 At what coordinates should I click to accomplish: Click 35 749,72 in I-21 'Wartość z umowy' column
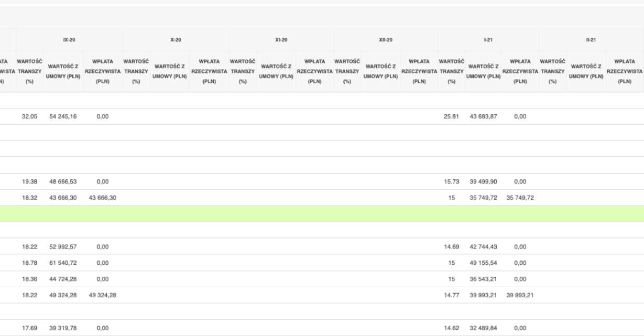click(x=483, y=198)
